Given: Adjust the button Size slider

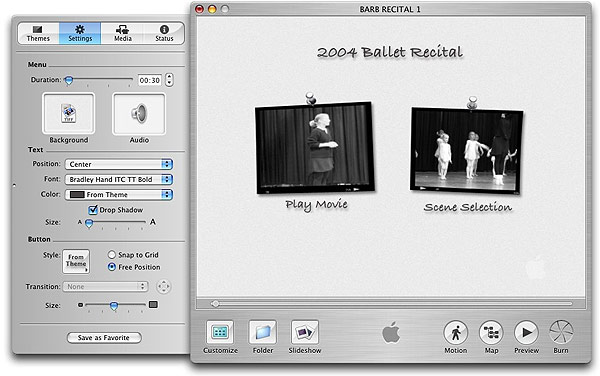Looking at the screenshot, I should point(114,306).
